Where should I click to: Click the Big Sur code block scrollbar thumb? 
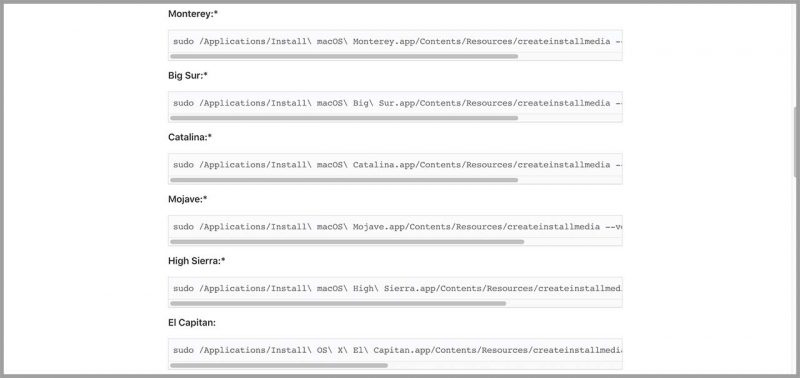(344, 118)
